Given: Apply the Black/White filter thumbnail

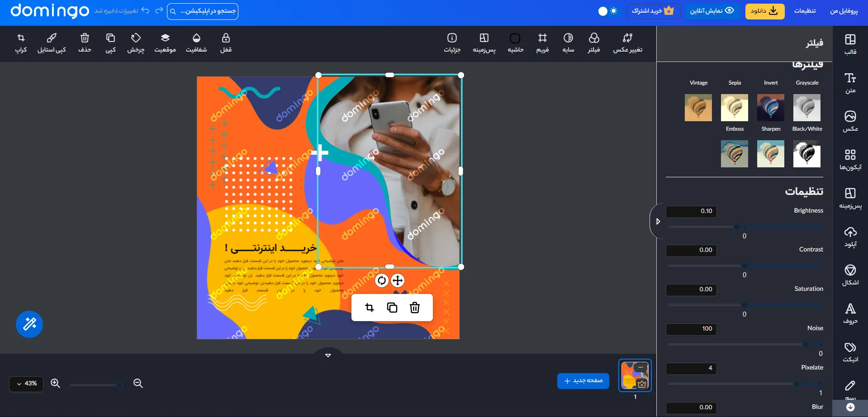Looking at the screenshot, I should pyautogui.click(x=807, y=154).
